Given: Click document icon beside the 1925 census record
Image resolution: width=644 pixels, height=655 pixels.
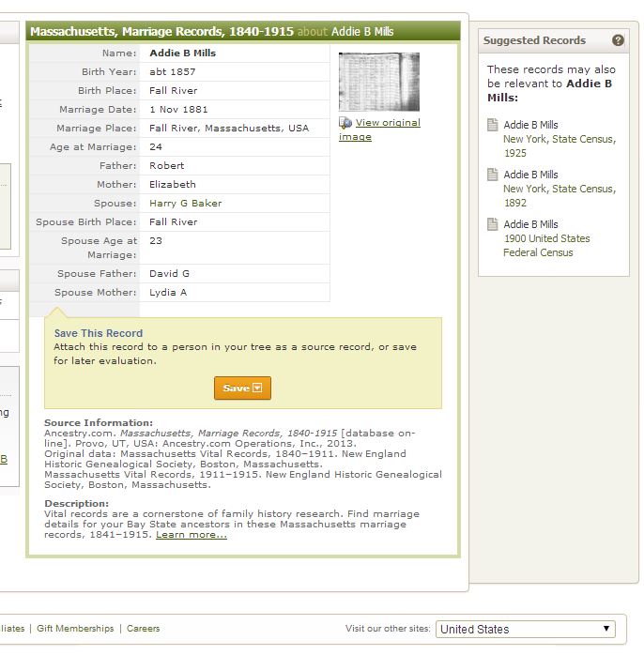Looking at the screenshot, I should click(x=493, y=125).
